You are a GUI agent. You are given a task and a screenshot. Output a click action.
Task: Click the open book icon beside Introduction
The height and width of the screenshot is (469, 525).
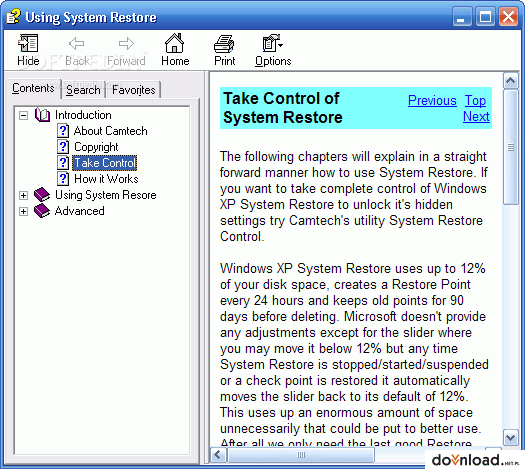(43, 115)
